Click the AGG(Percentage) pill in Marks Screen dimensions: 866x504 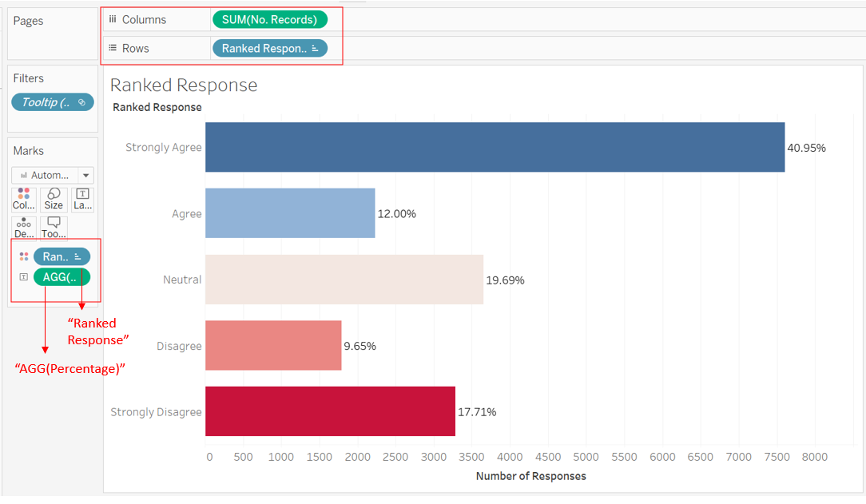pos(62,277)
